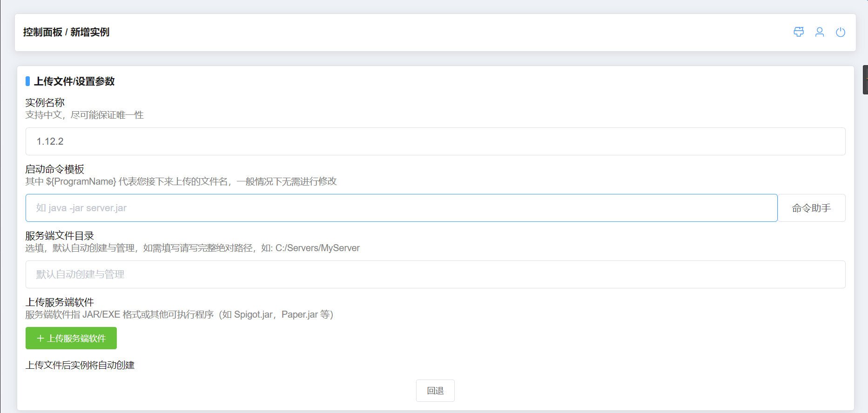Image resolution: width=868 pixels, height=413 pixels.
Task: Open the dark side widget on right edge
Action: coord(865,80)
